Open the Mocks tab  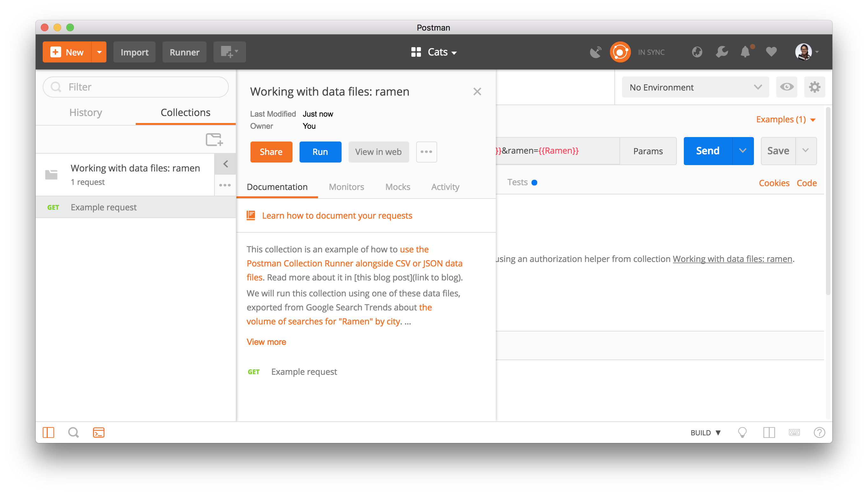(x=397, y=187)
